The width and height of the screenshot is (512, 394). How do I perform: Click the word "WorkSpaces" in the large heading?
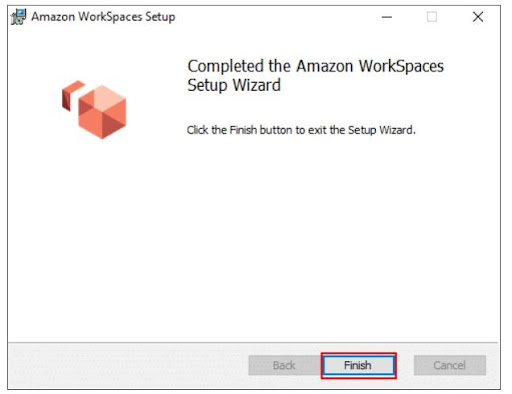(401, 67)
